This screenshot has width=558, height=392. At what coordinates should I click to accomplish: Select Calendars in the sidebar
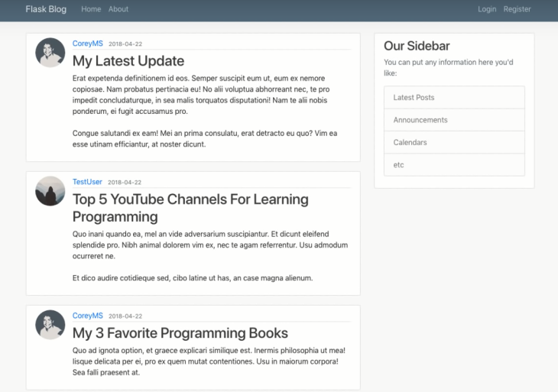click(454, 142)
